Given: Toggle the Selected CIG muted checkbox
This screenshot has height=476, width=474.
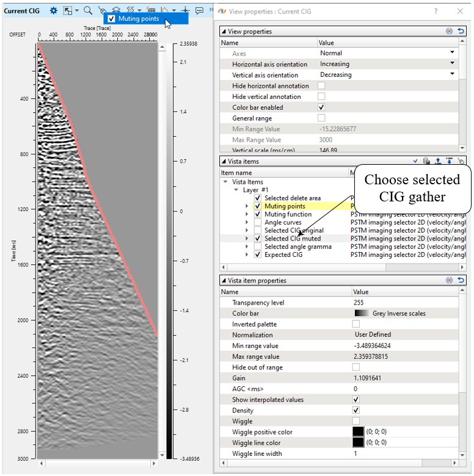Looking at the screenshot, I should pyautogui.click(x=258, y=239).
